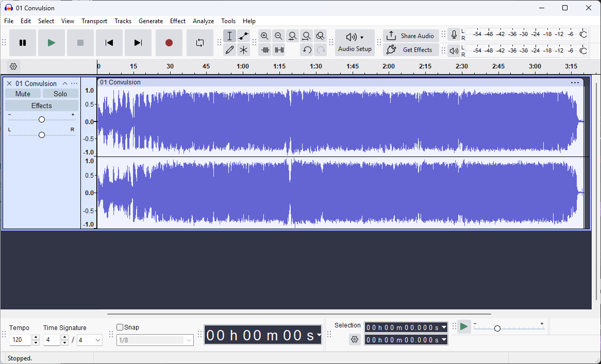Image resolution: width=601 pixels, height=364 pixels.
Task: Enable the Snap checkbox
Action: point(120,327)
